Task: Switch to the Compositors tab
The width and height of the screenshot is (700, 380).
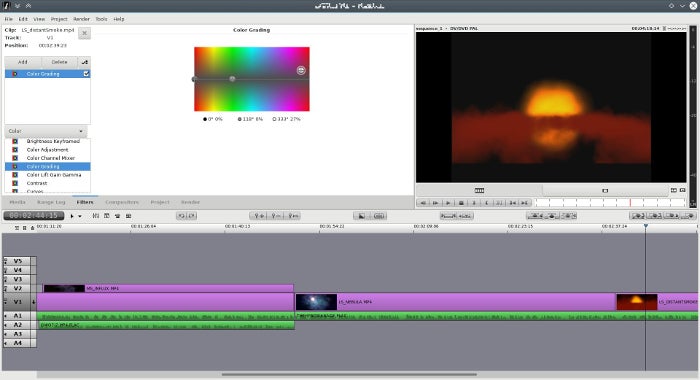Action: (x=122, y=202)
